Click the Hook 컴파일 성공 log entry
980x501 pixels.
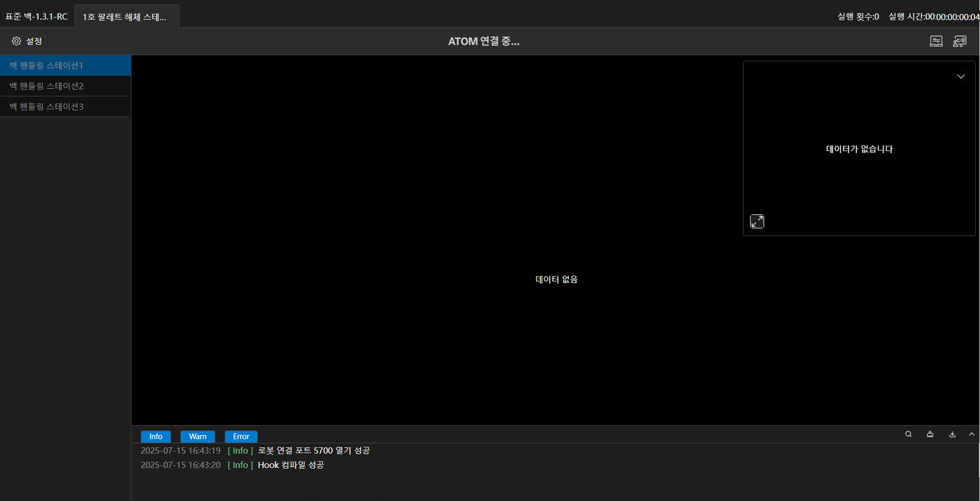[x=291, y=465]
